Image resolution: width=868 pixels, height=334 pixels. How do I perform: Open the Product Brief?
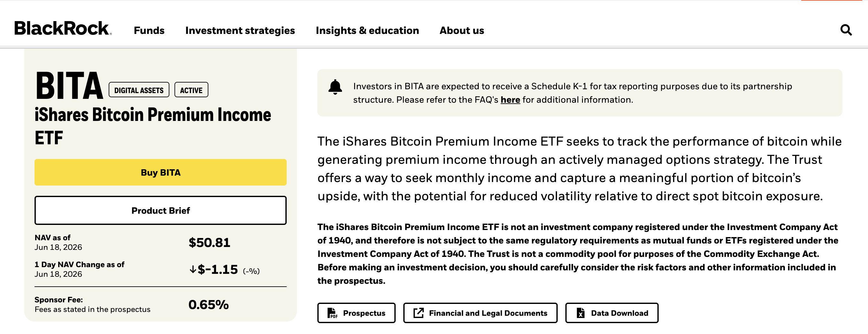pyautogui.click(x=160, y=211)
